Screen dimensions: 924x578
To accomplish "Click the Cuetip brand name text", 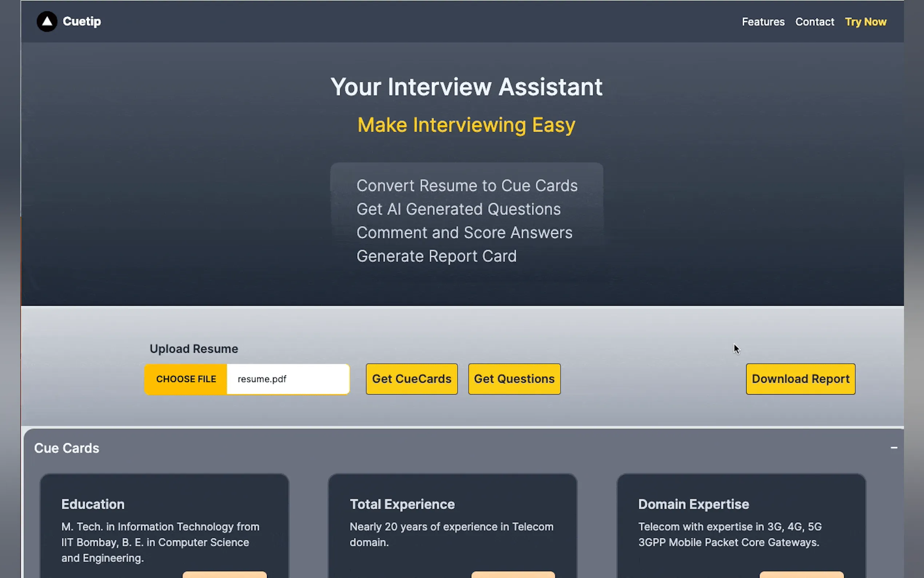I will coord(82,21).
